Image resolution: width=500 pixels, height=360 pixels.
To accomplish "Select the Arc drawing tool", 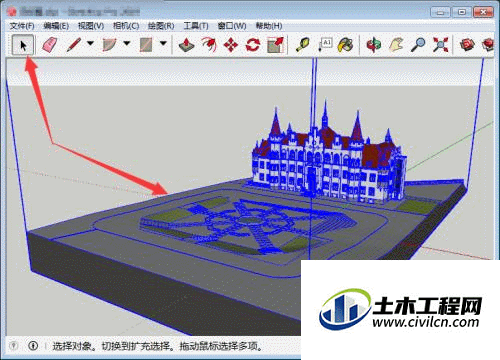I will [110, 45].
